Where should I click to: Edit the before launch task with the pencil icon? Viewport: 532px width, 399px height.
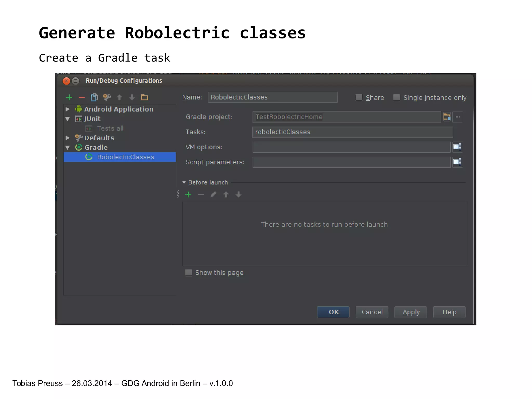coord(213,194)
